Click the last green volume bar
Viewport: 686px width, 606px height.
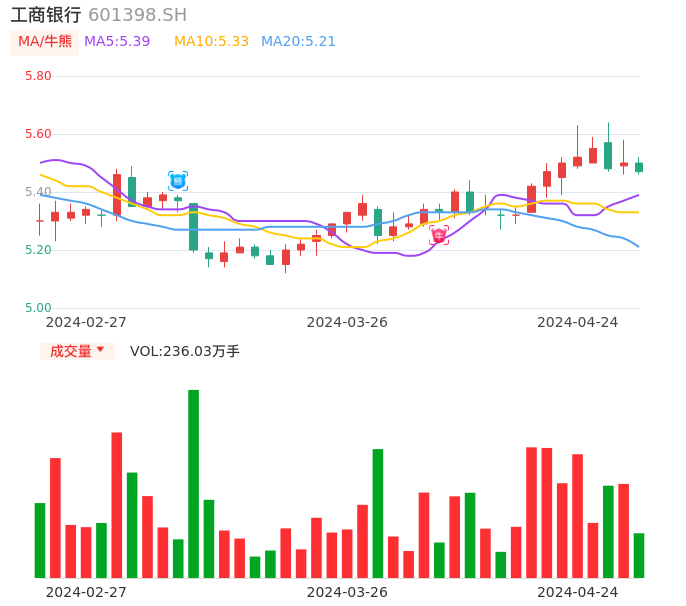[639, 555]
